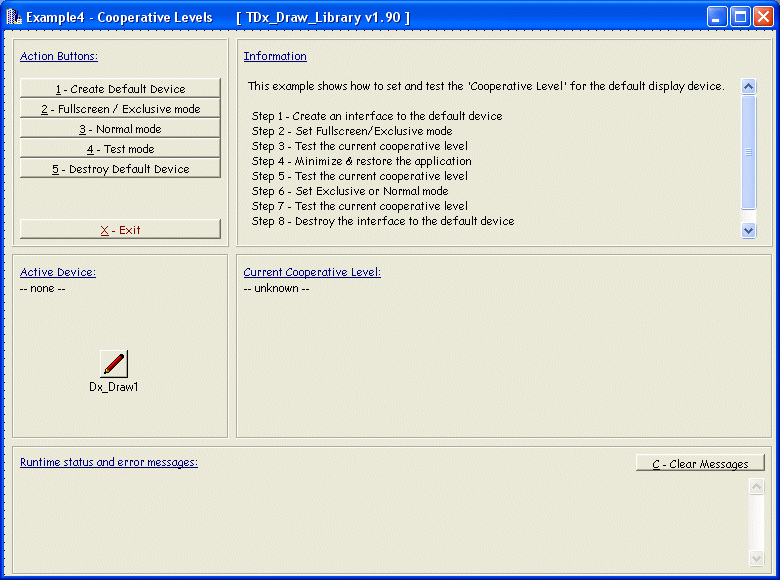Click the up arrow of messages scrollbar

[x=756, y=487]
